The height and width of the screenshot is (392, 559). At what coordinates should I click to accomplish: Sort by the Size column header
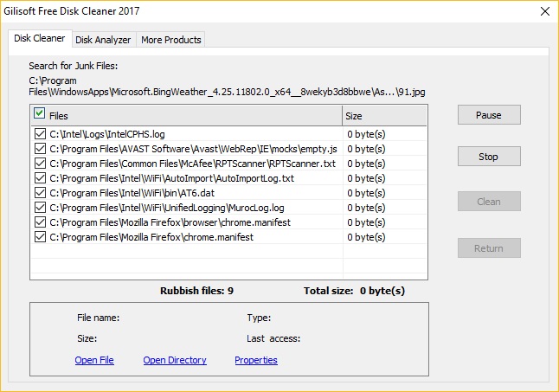pos(384,115)
